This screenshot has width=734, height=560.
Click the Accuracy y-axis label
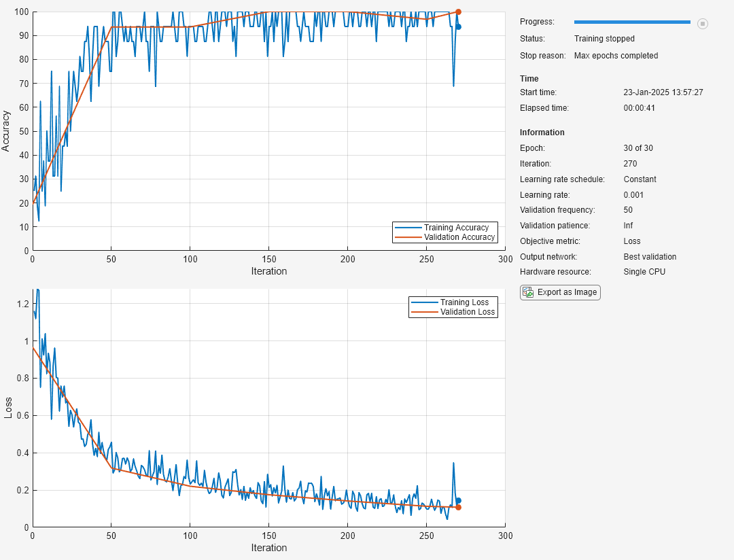pyautogui.click(x=7, y=130)
